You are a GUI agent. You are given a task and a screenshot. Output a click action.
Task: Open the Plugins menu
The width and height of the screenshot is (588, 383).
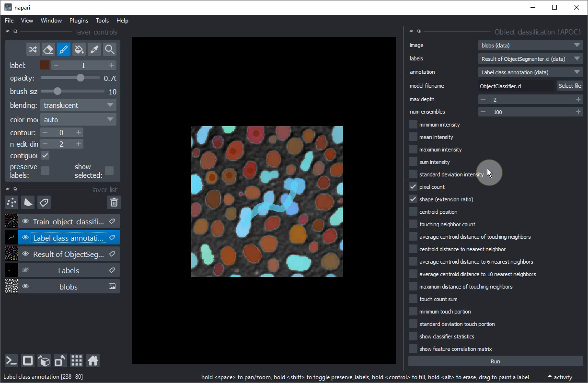pyautogui.click(x=79, y=21)
